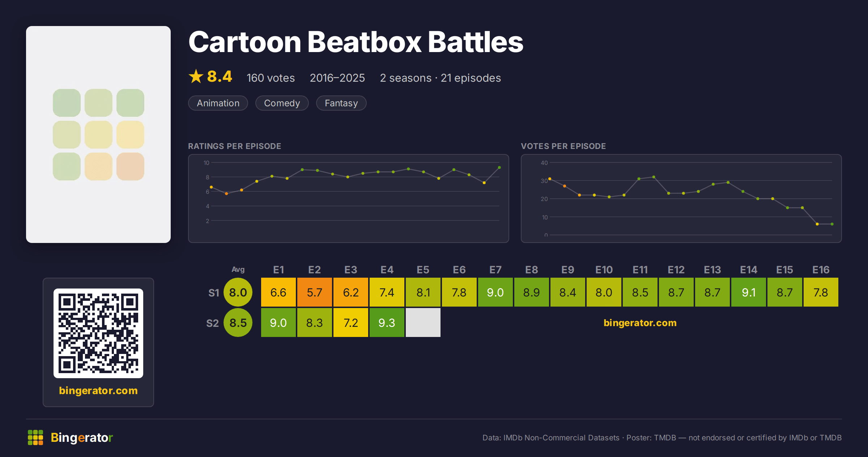Select the Fantasy genre tag
The width and height of the screenshot is (868, 457).
click(341, 103)
